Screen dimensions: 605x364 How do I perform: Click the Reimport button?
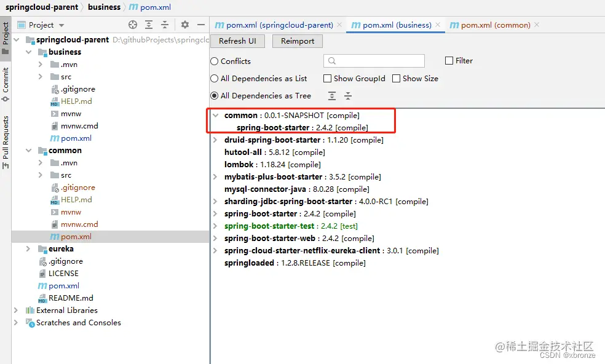coord(298,41)
